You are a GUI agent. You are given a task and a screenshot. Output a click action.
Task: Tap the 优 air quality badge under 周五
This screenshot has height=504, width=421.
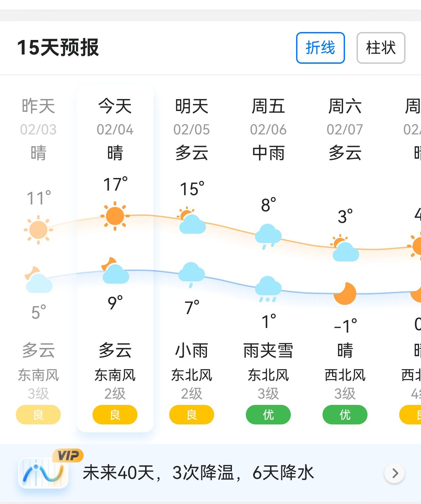point(268,415)
